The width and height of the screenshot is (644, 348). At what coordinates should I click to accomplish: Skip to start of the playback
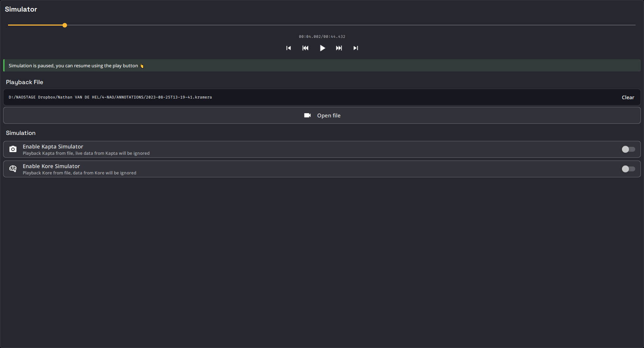288,48
